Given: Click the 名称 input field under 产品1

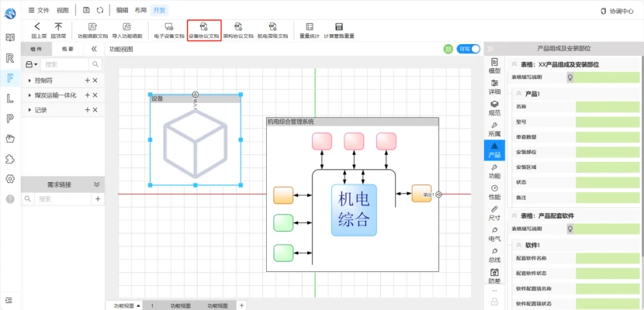Looking at the screenshot, I should click(608, 107).
